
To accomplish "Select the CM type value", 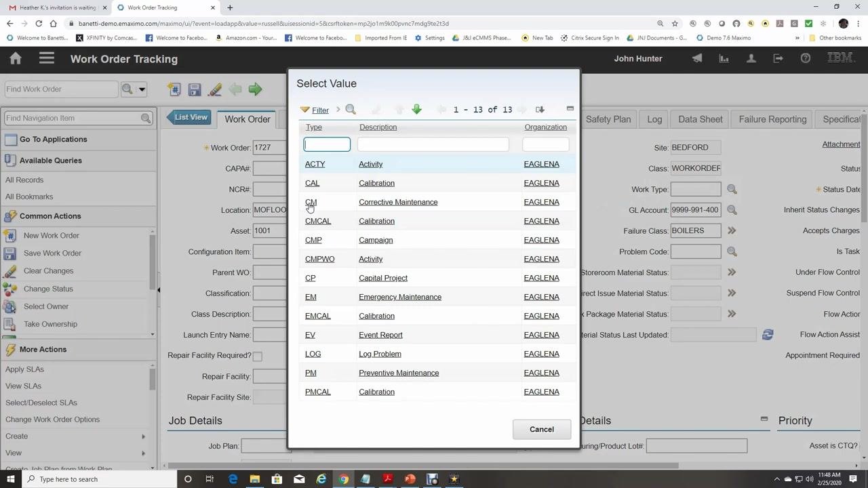I will point(311,202).
